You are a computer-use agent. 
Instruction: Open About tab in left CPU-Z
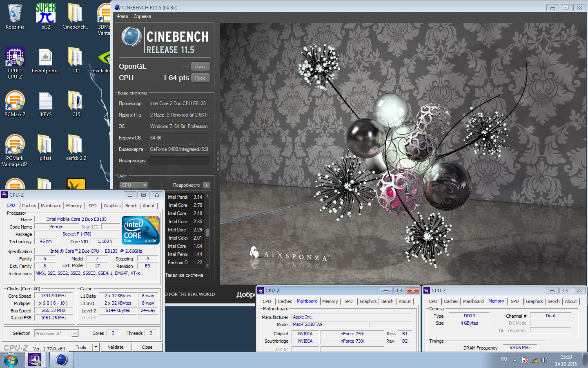(149, 206)
